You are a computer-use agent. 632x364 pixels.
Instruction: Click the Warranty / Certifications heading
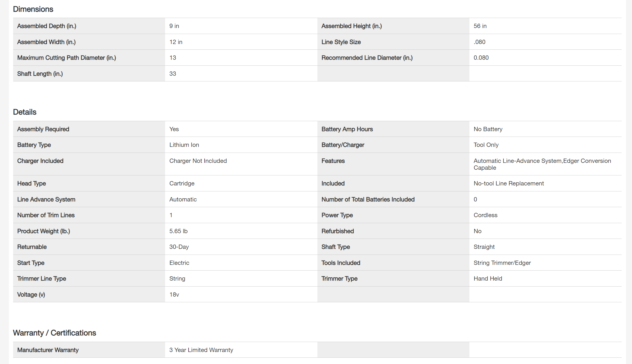54,333
